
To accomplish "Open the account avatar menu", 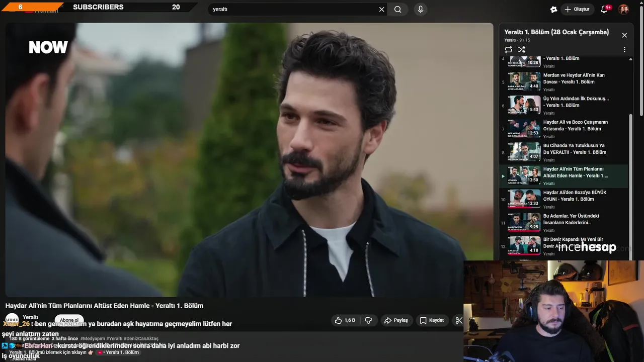I will pyautogui.click(x=623, y=9).
